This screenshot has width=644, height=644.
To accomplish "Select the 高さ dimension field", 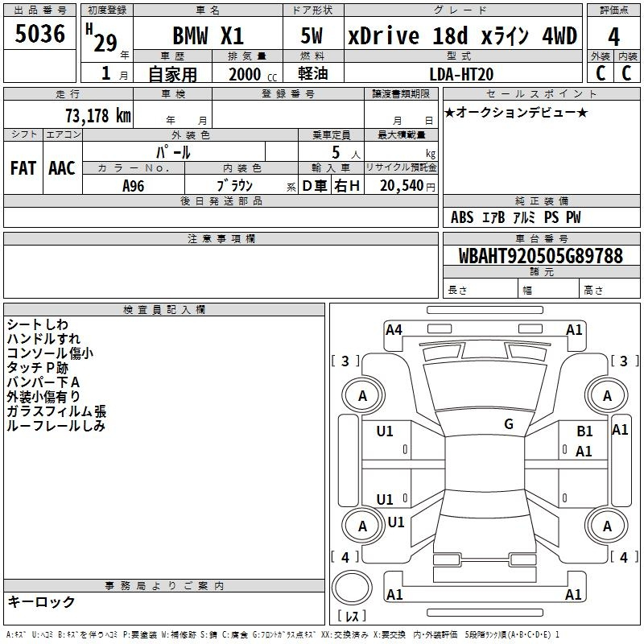I will click(609, 289).
